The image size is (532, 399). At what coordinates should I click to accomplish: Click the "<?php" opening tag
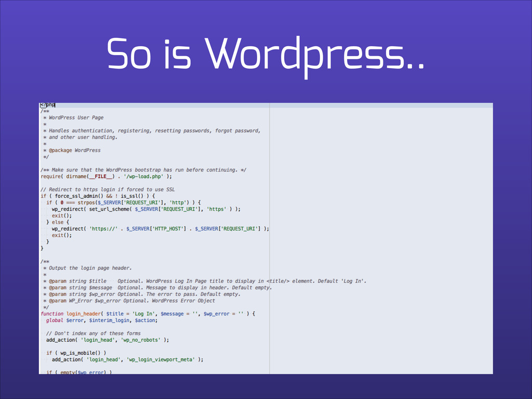point(47,105)
